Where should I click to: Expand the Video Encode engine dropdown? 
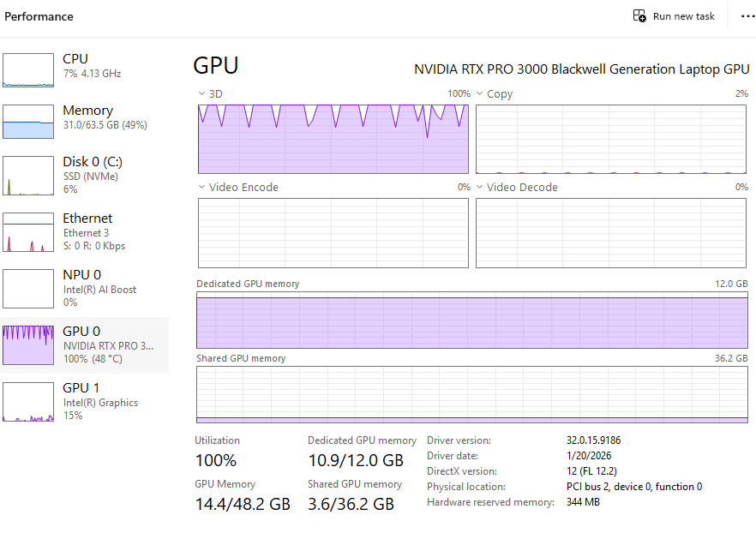[x=202, y=187]
